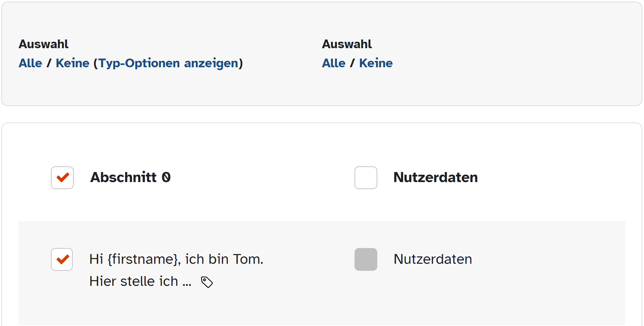Choose 'Keine' under the left Auswahl

(x=73, y=63)
